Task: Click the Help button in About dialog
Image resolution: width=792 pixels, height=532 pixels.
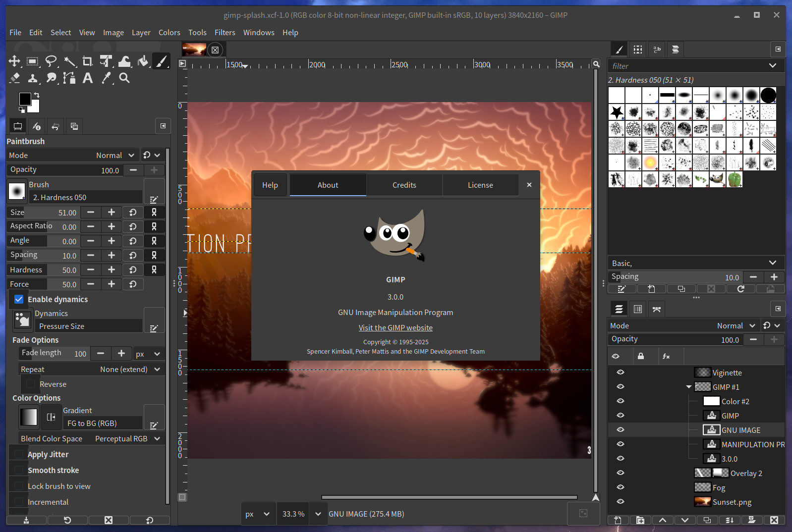Action: (x=270, y=185)
